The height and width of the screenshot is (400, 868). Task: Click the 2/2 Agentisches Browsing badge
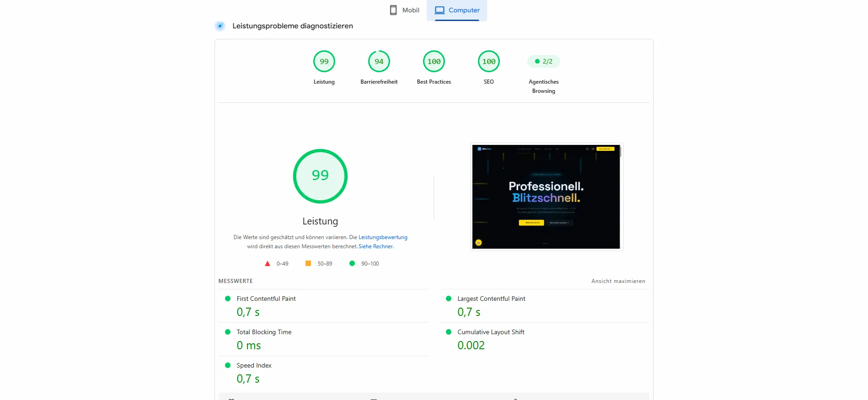[544, 61]
